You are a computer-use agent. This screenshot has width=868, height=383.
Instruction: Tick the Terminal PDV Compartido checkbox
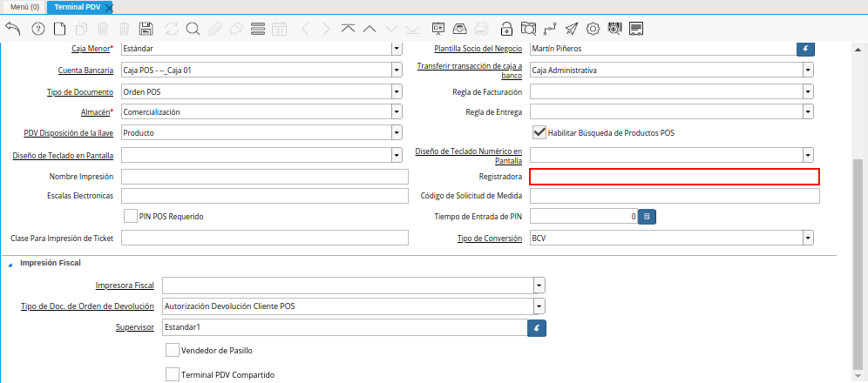point(173,374)
